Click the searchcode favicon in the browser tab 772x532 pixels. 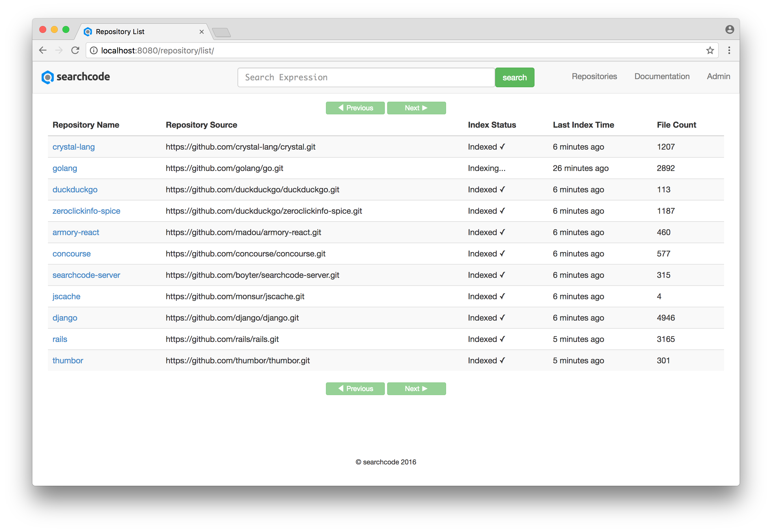point(88,31)
